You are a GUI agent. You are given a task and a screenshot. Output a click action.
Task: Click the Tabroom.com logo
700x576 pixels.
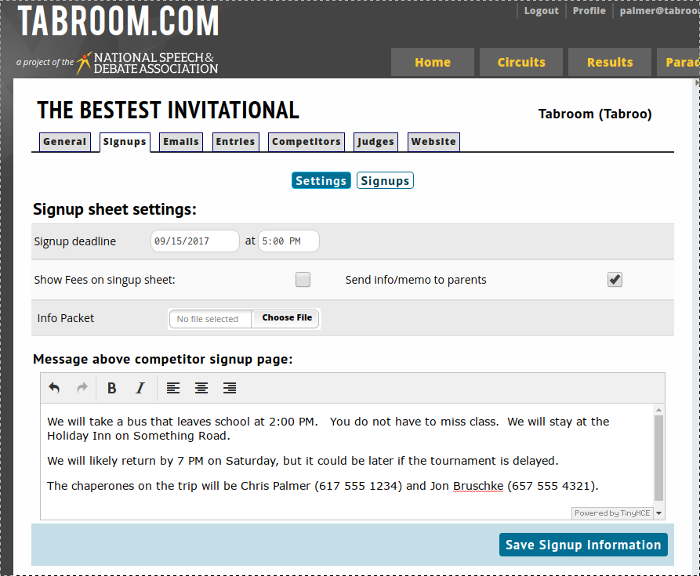tap(118, 22)
